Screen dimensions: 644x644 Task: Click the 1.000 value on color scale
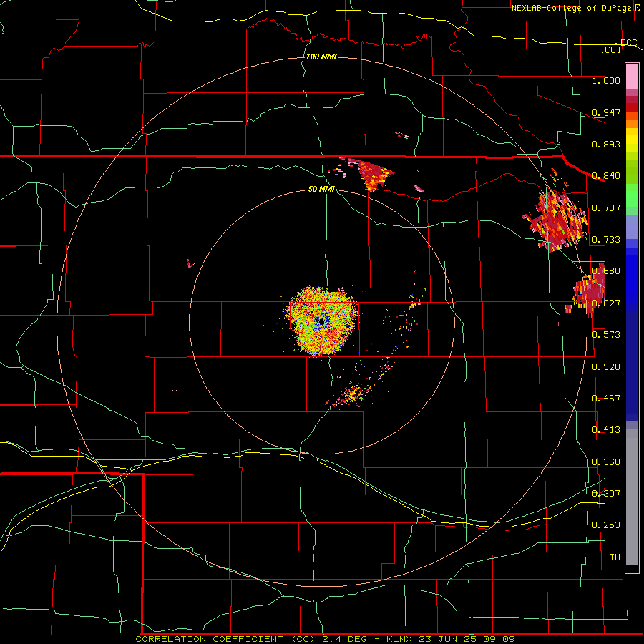click(606, 80)
